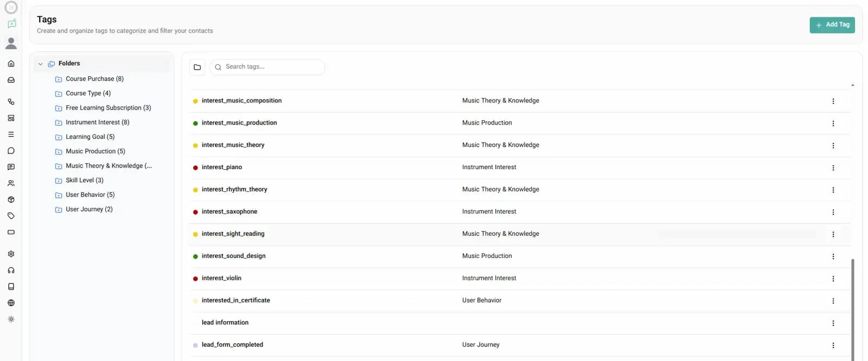
Task: Open options menu for lead information
Action: pos(833,324)
